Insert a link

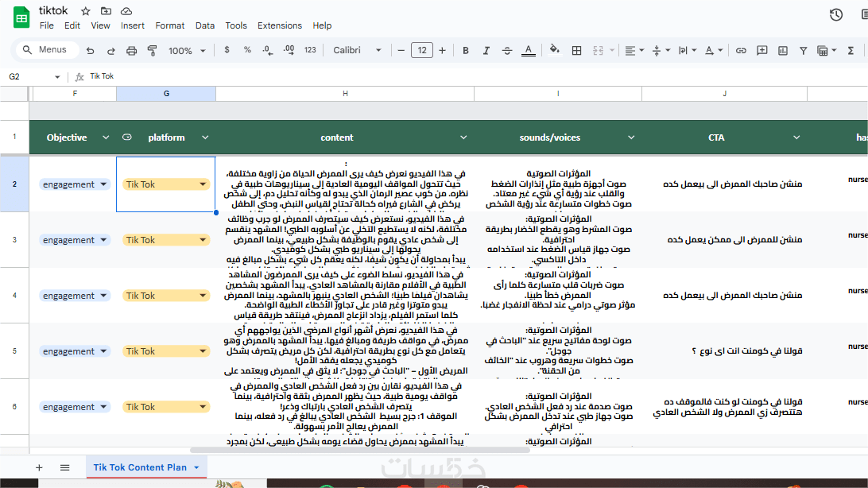pos(741,50)
